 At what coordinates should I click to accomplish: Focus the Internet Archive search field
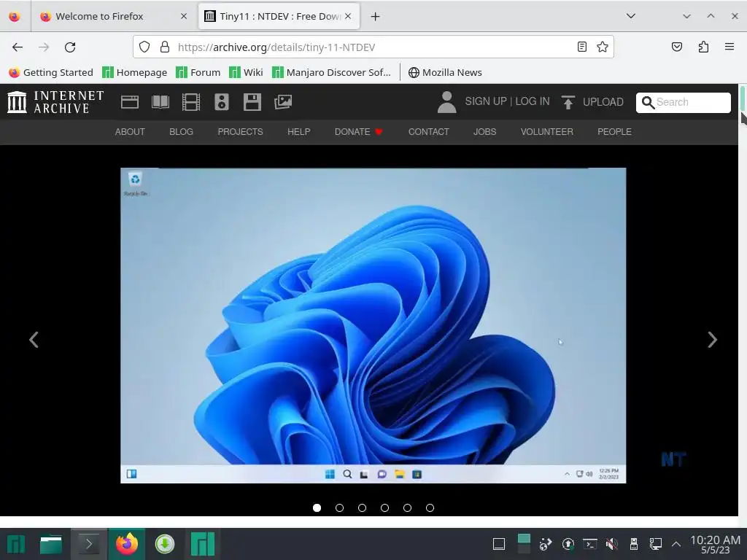683,102
